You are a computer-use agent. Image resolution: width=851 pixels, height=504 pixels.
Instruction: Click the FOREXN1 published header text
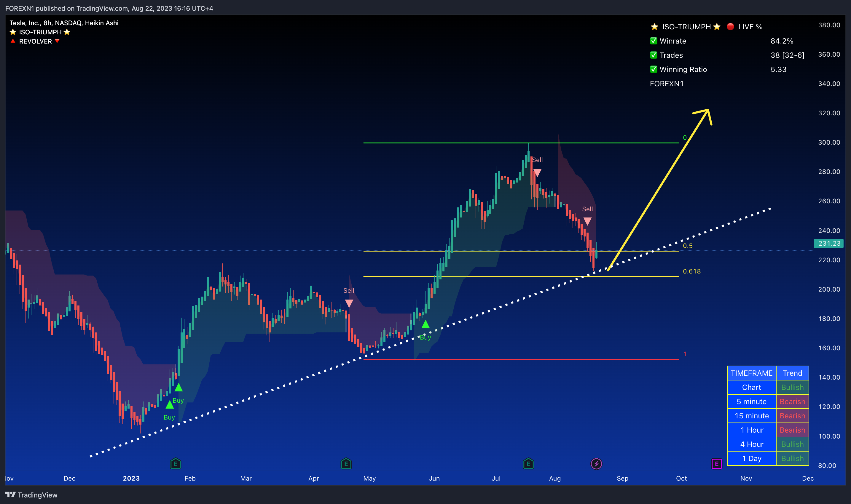pos(109,8)
